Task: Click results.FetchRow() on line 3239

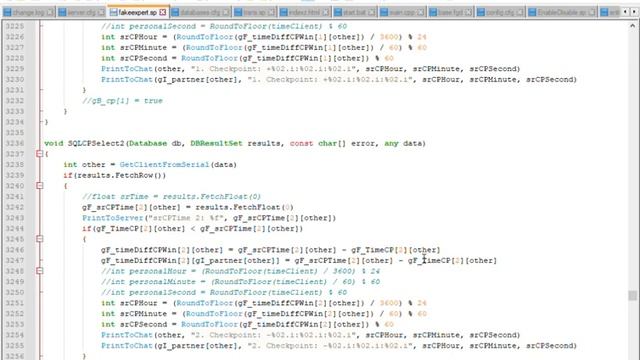Action: 119,175
